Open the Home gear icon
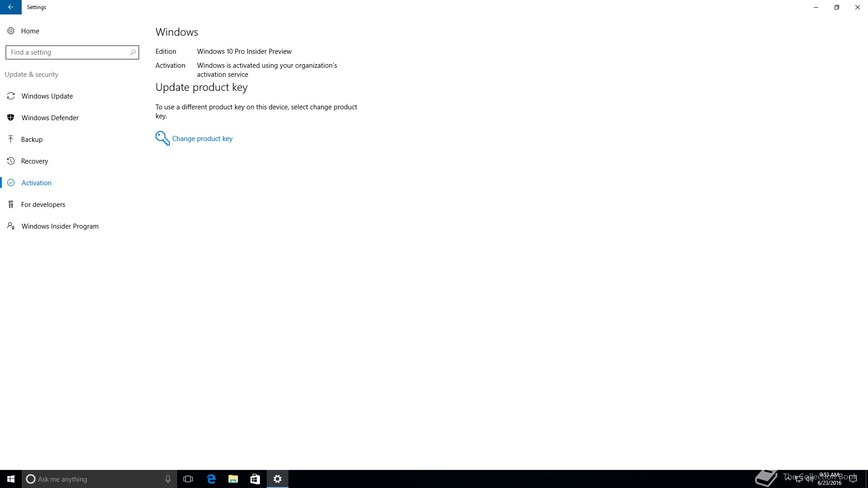The height and width of the screenshot is (488, 868). (11, 31)
